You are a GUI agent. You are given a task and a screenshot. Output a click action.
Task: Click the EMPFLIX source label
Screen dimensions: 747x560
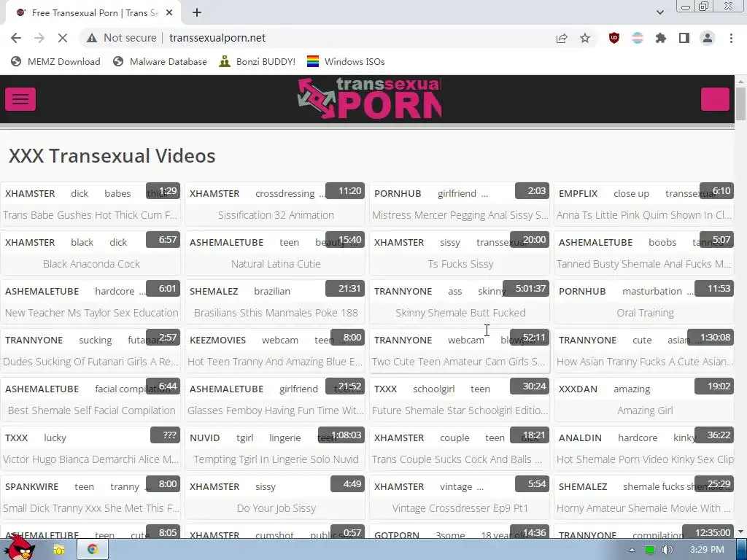point(578,194)
